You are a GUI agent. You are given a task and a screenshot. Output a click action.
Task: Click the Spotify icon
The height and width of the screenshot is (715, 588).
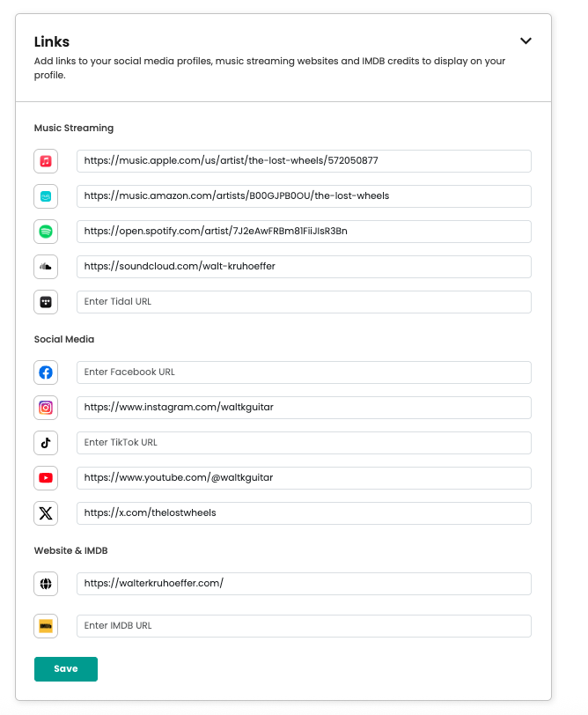click(45, 232)
